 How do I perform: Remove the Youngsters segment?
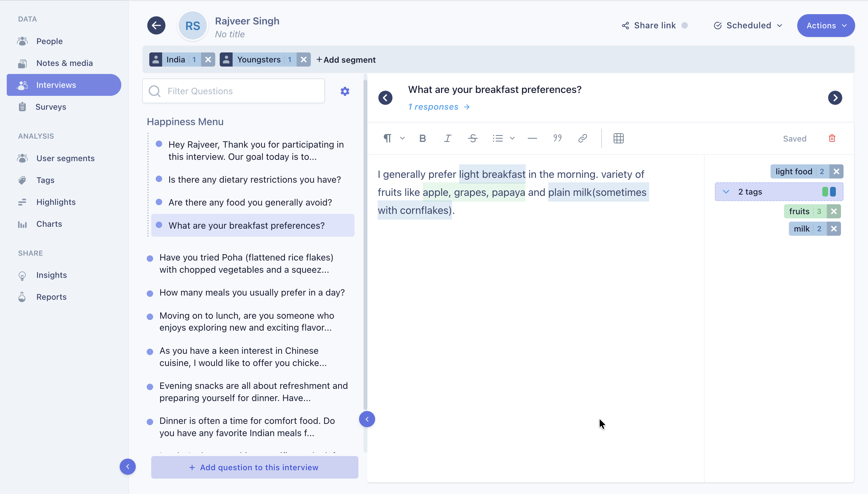tap(303, 59)
